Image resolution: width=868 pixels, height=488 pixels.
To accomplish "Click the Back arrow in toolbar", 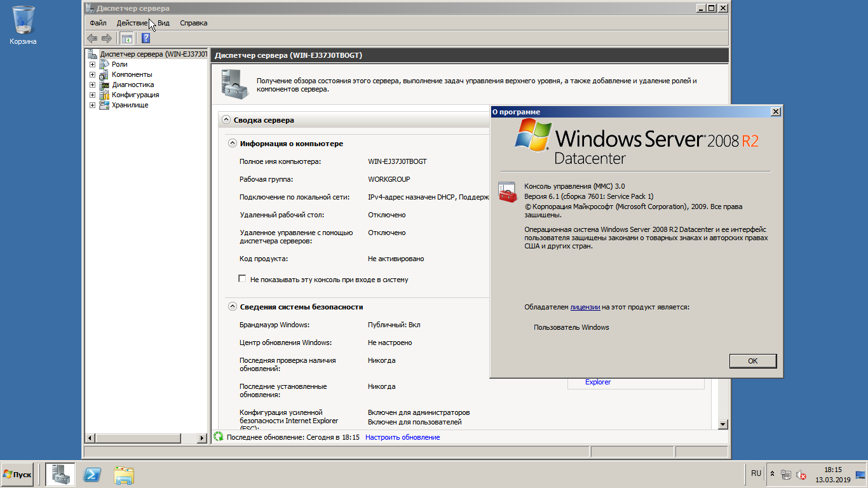I will (93, 38).
